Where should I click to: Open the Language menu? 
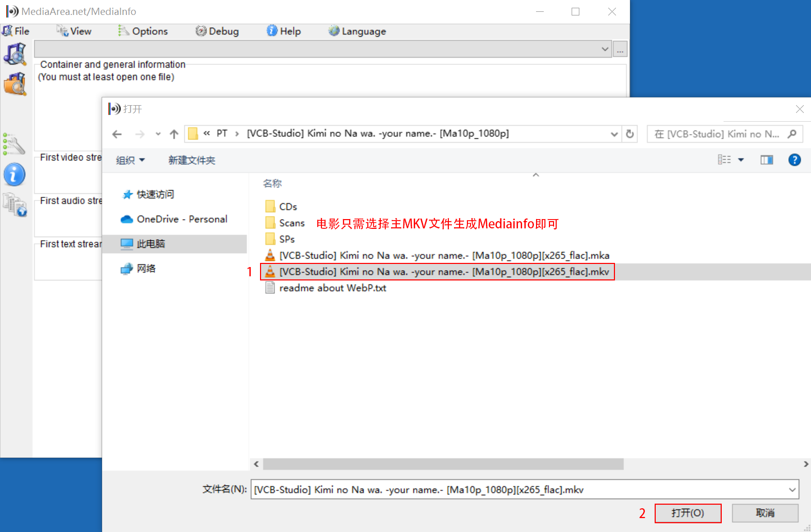(357, 31)
